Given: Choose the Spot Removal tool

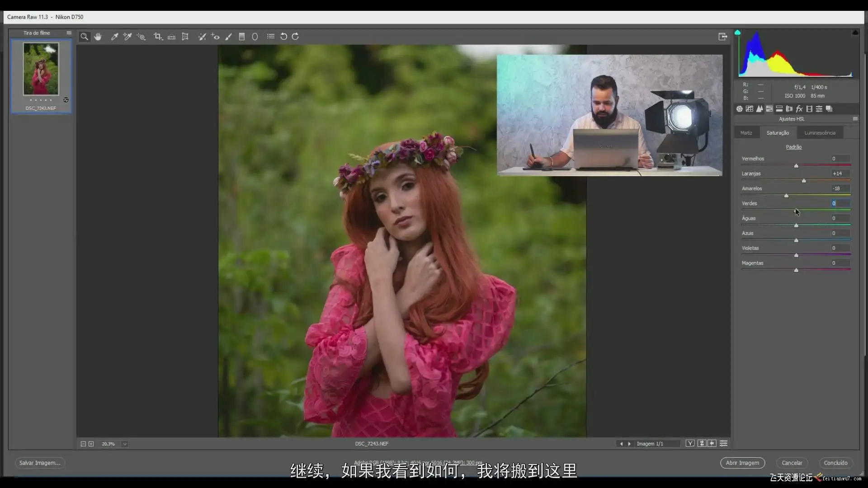Looking at the screenshot, I should [x=202, y=37].
